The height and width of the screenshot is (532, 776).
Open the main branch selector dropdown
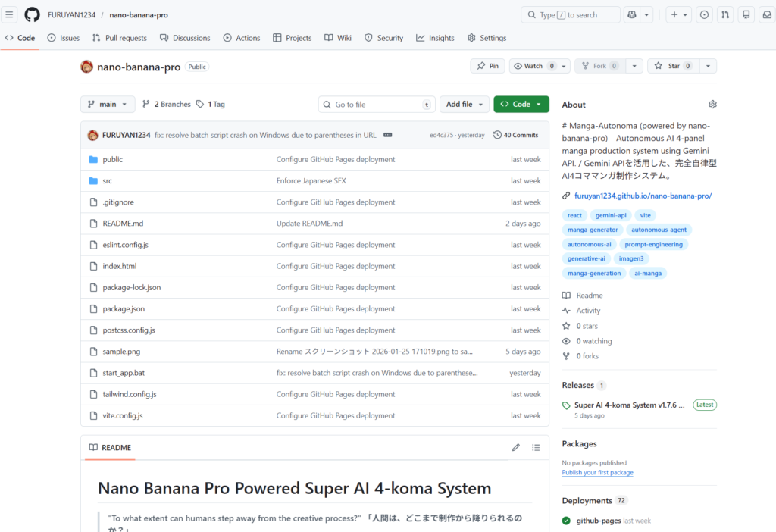(107, 104)
